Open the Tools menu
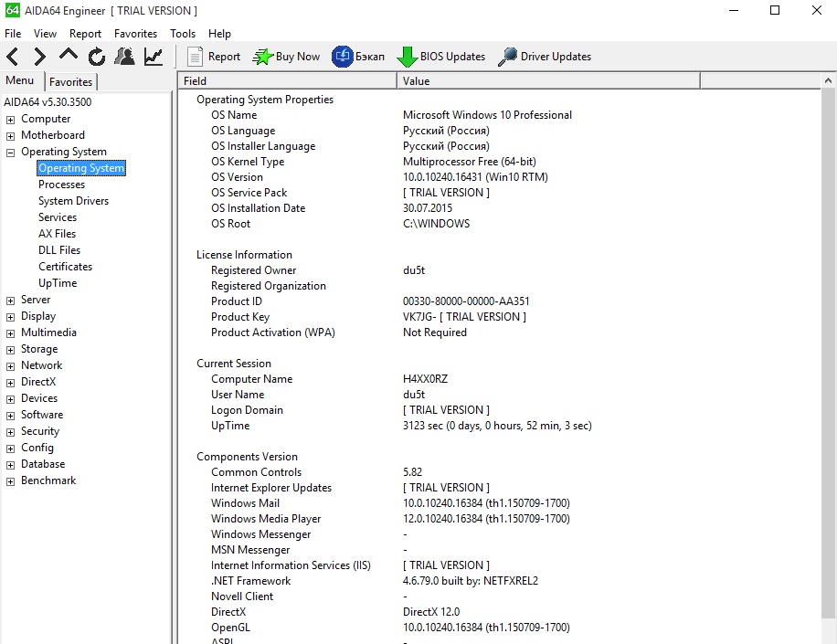 point(183,33)
